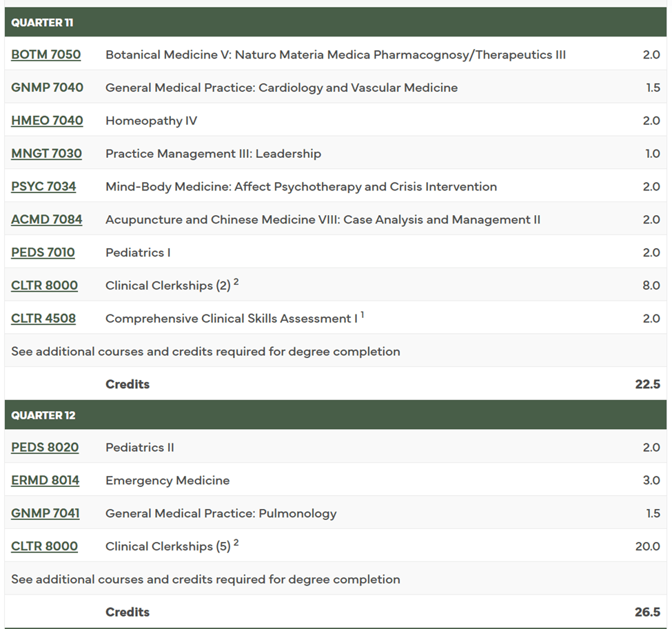Click the Emergency Medicine course title
The image size is (672, 629).
point(167,481)
